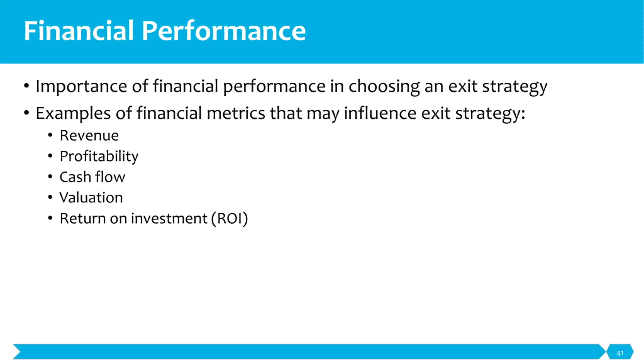This screenshot has width=644, height=362.
Task: Click the bullet dot before "Cash flow"
Action: point(50,176)
